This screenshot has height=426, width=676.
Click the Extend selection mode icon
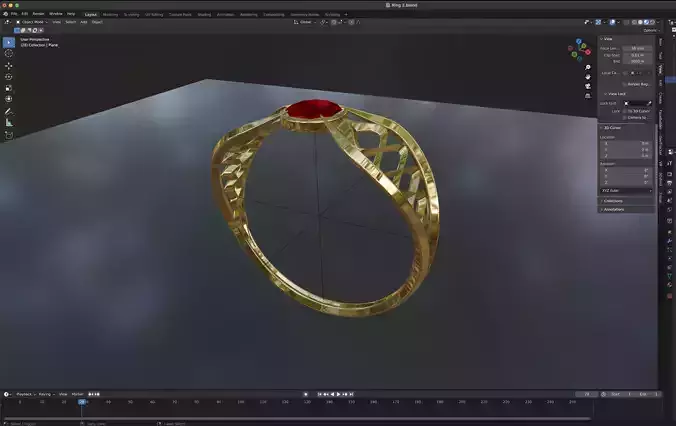click(x=23, y=31)
